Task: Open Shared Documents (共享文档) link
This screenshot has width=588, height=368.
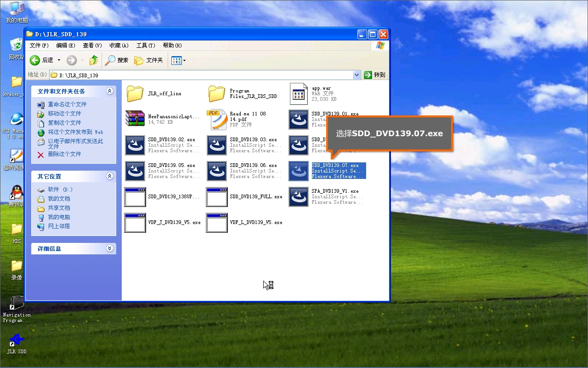Action: point(59,208)
